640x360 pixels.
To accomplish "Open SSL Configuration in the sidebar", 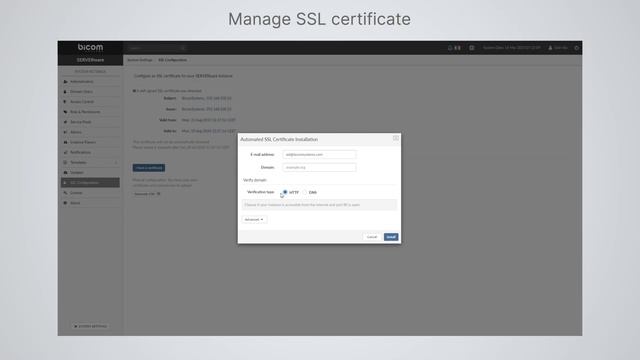I will point(90,182).
